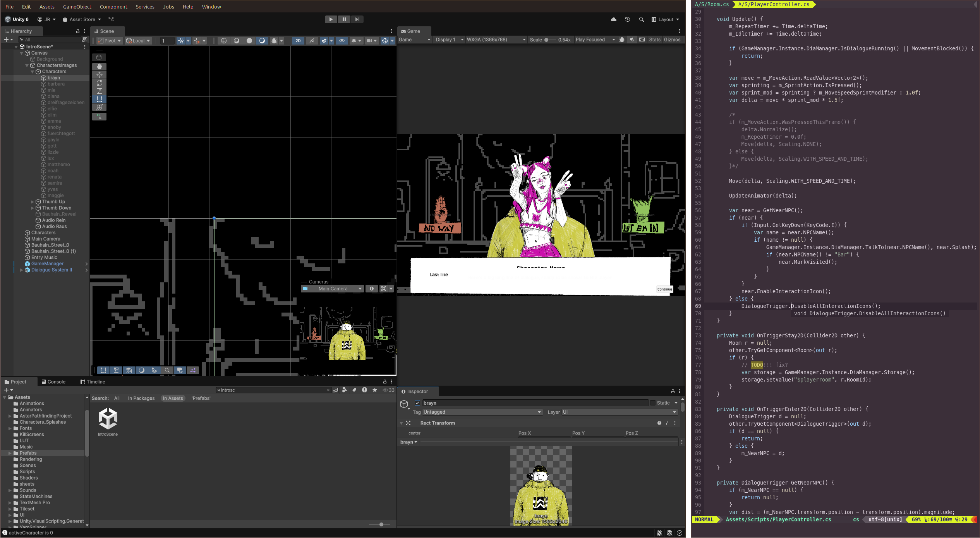Click the Step frame button

click(x=357, y=19)
